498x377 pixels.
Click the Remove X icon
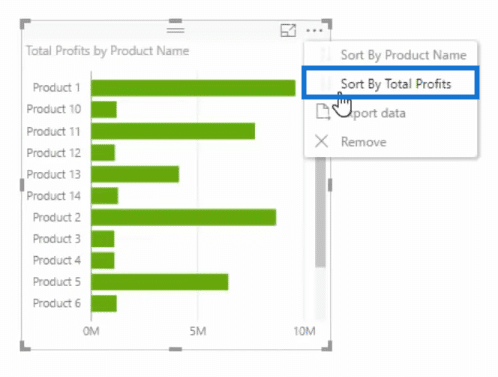click(322, 141)
